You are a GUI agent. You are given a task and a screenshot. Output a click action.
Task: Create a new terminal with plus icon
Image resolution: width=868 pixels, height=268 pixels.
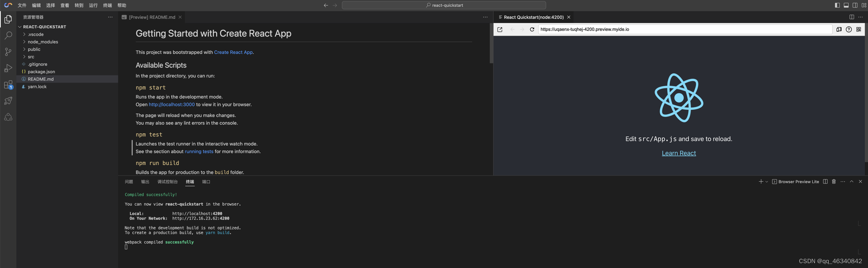761,182
